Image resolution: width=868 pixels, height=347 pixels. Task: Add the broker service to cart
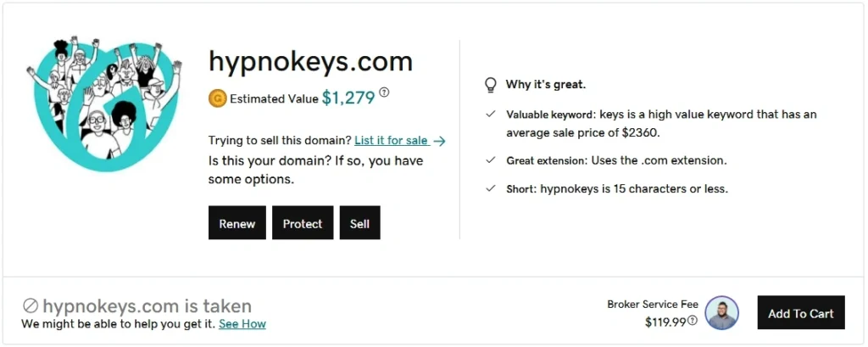[800, 313]
